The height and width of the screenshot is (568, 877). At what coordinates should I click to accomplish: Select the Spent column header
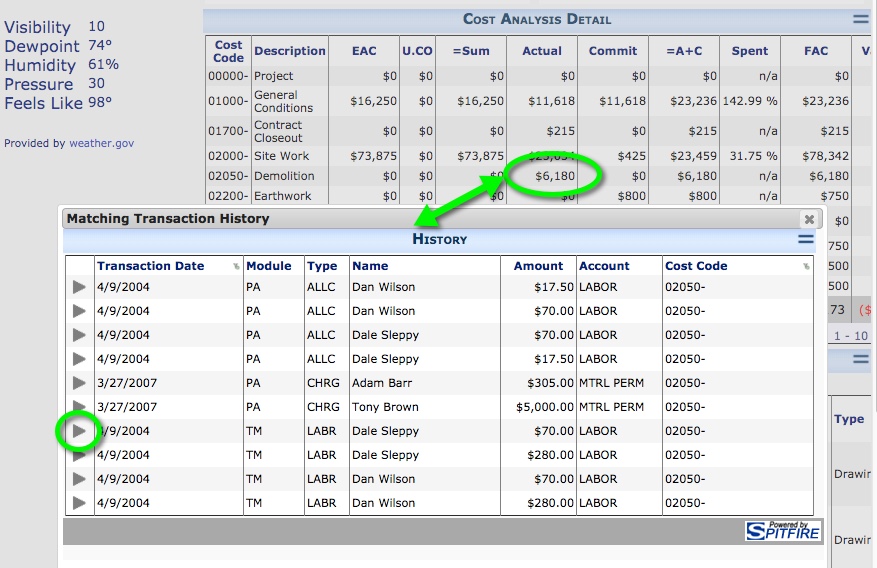(x=750, y=51)
